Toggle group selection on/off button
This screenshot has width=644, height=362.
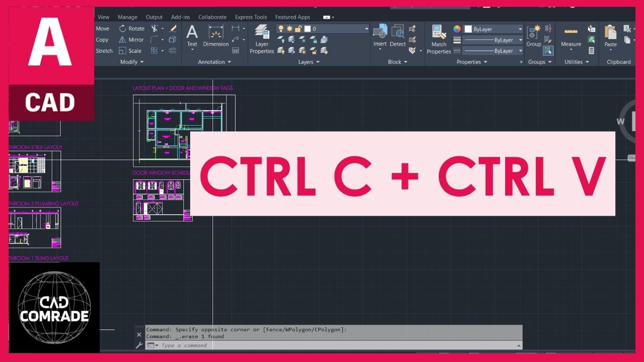(548, 51)
